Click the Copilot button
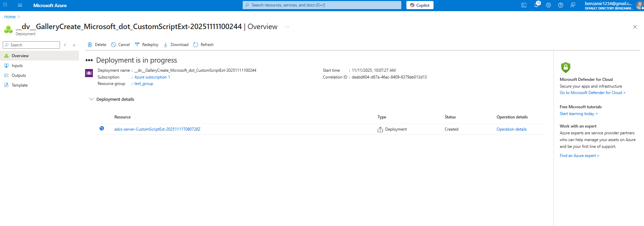The width and height of the screenshot is (644, 226). pos(420,5)
